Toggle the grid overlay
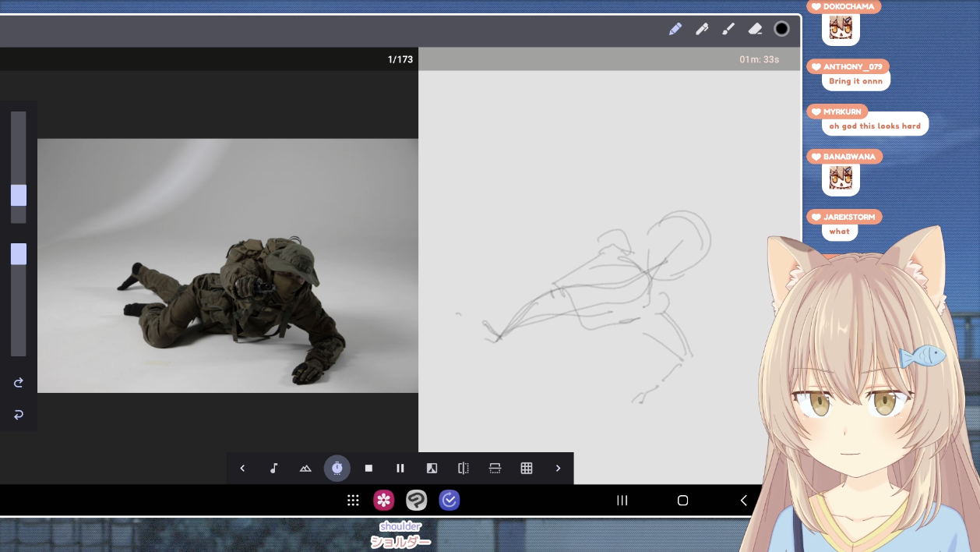980x552 pixels. coord(527,468)
